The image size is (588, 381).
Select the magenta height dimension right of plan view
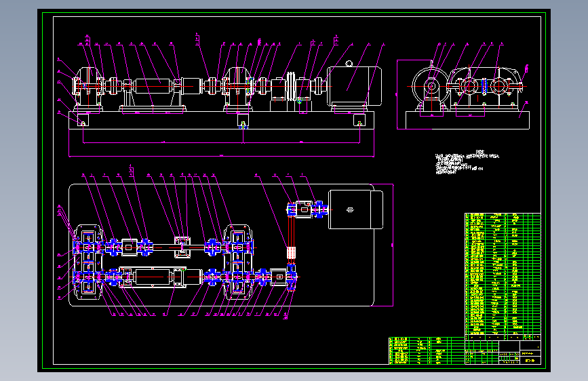(x=393, y=245)
